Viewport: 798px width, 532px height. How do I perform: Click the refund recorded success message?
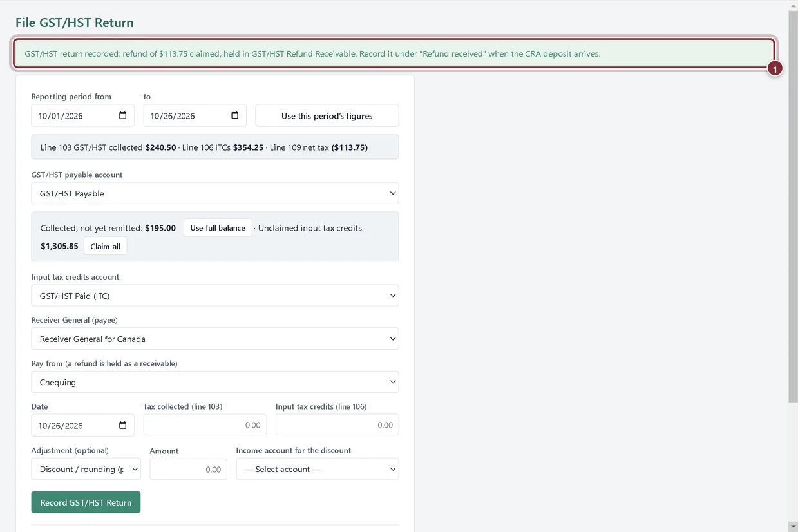pyautogui.click(x=394, y=53)
